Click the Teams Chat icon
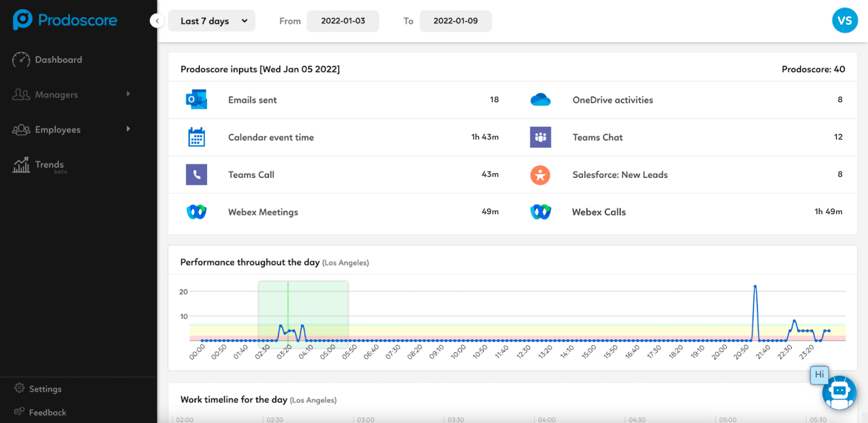Image resolution: width=868 pixels, height=423 pixels. click(x=540, y=137)
